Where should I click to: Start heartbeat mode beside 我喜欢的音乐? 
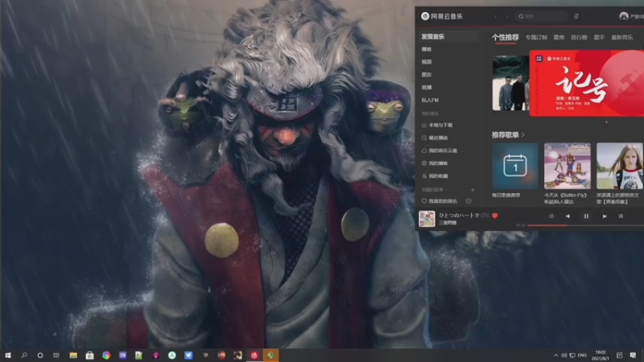click(x=469, y=201)
